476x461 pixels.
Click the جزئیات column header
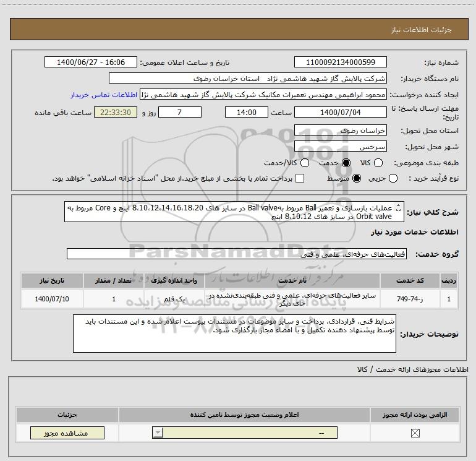67,415
